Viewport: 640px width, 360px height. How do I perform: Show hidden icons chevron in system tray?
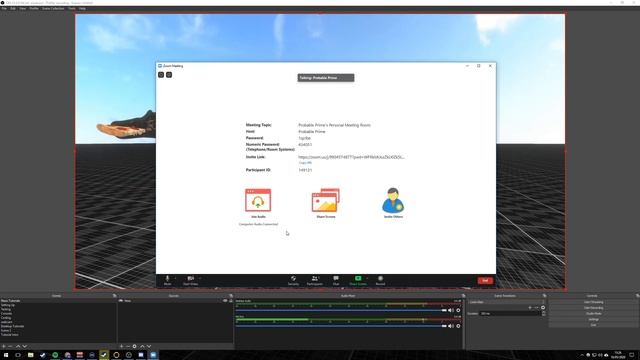click(582, 355)
